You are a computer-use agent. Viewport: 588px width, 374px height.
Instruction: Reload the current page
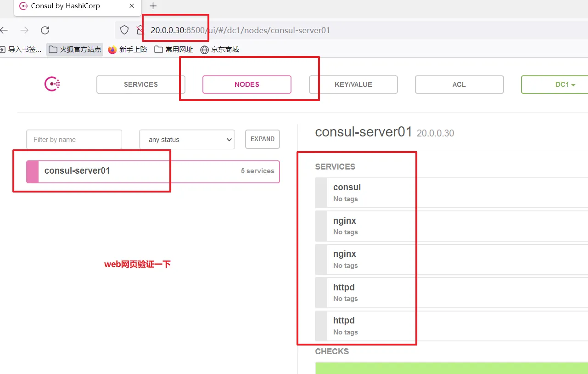pos(45,30)
